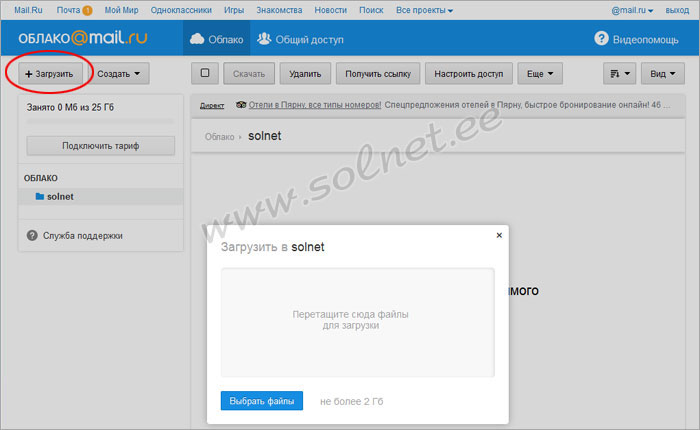Open the sort order dropdown
Viewport: 700px width, 430px height.
pyautogui.click(x=619, y=74)
